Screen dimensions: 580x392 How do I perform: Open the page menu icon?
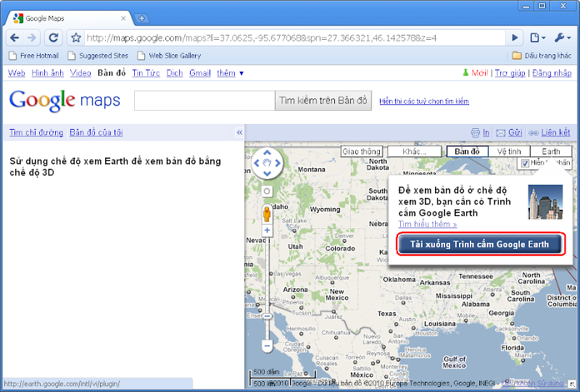(537, 38)
